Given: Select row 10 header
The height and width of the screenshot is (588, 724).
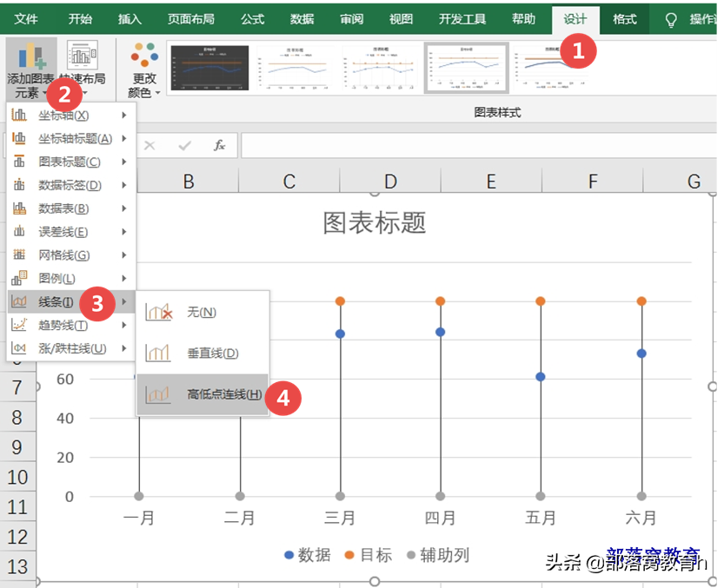Looking at the screenshot, I should (17, 477).
